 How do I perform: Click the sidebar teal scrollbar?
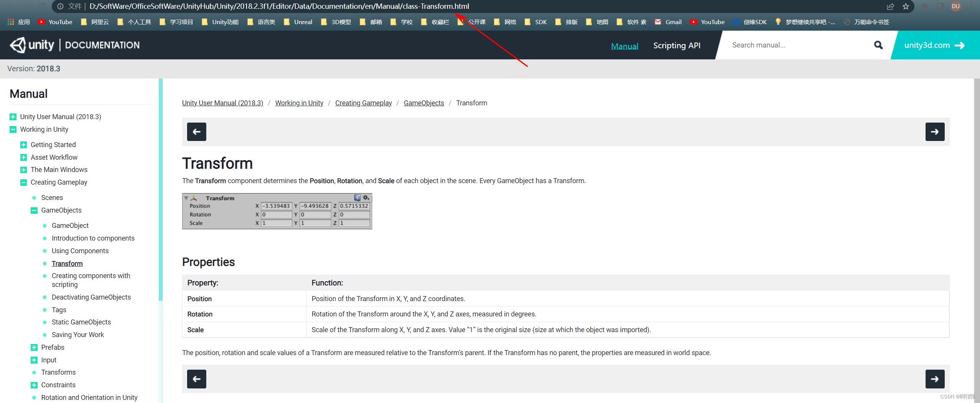pyautogui.click(x=160, y=190)
